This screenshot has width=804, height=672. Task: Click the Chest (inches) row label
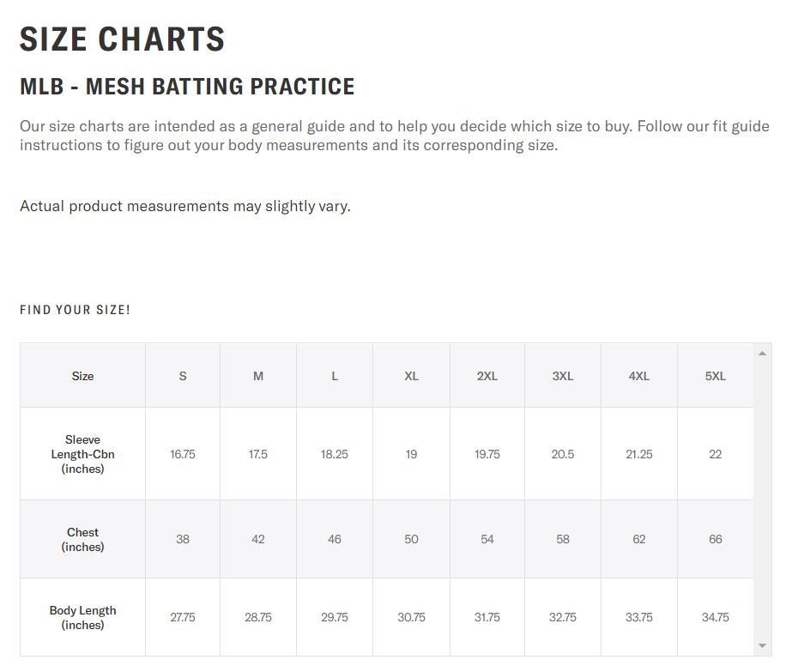click(83, 539)
